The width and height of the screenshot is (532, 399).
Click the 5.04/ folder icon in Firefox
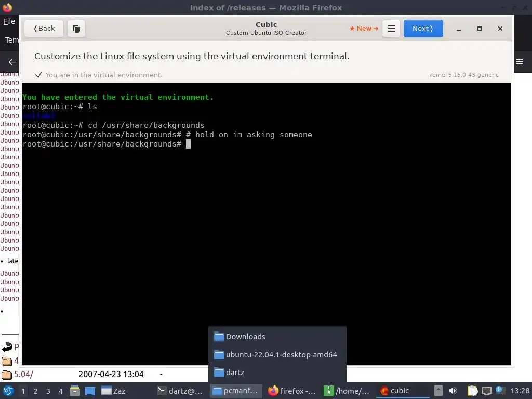pyautogui.click(x=6, y=375)
